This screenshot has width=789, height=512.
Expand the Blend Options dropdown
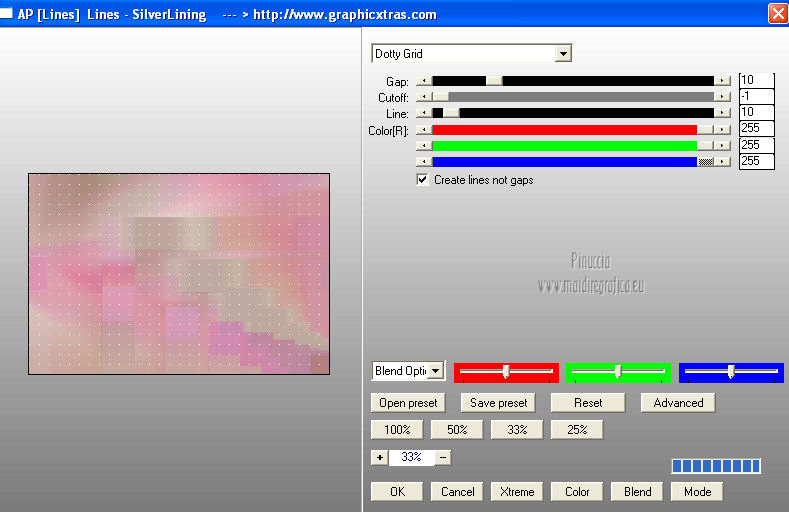[436, 371]
